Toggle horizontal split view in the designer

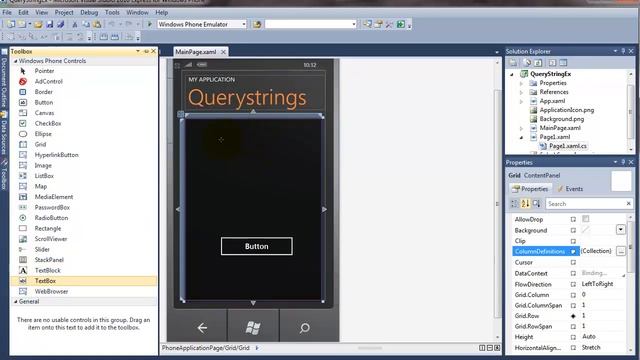click(x=489, y=348)
